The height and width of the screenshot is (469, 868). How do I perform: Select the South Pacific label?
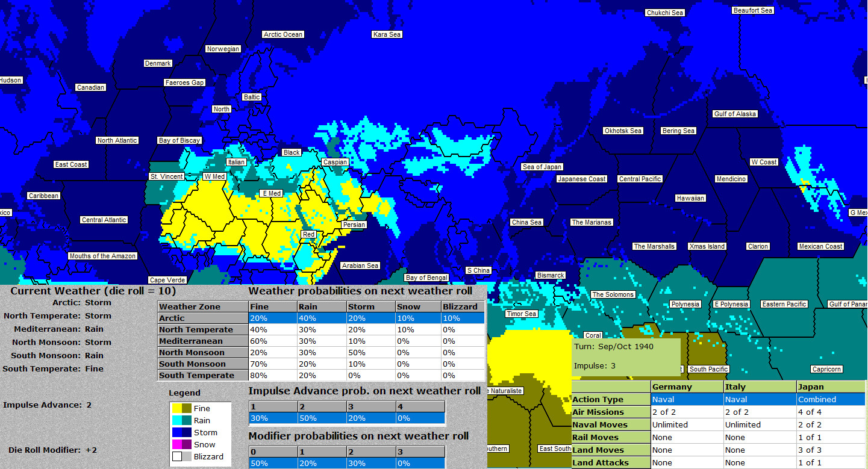709,369
